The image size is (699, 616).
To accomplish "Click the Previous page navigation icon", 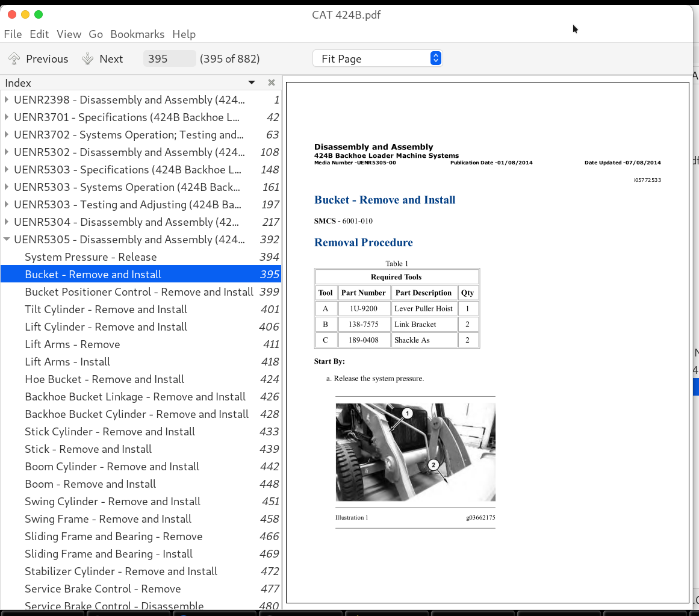I will (13, 58).
